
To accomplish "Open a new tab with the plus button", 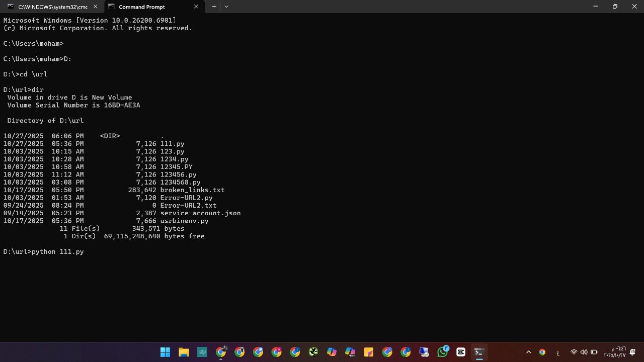I will 214,7.
